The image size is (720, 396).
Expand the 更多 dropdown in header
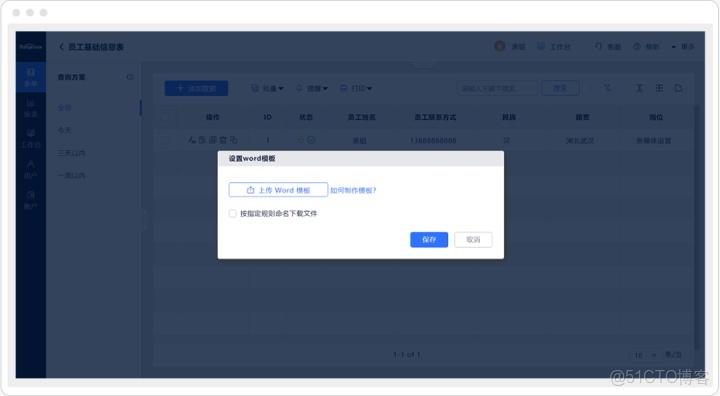[683, 47]
